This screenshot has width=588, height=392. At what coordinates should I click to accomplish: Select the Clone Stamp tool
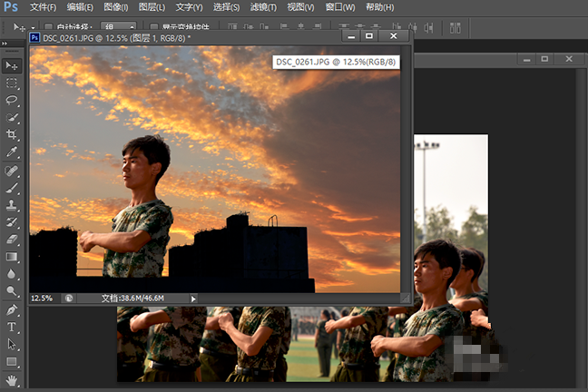[12, 205]
